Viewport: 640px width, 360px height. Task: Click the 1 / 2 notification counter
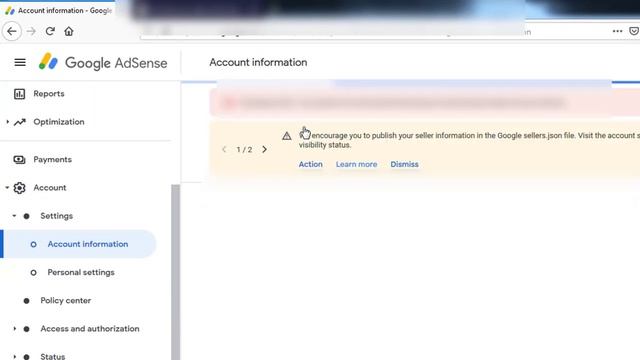pos(244,149)
